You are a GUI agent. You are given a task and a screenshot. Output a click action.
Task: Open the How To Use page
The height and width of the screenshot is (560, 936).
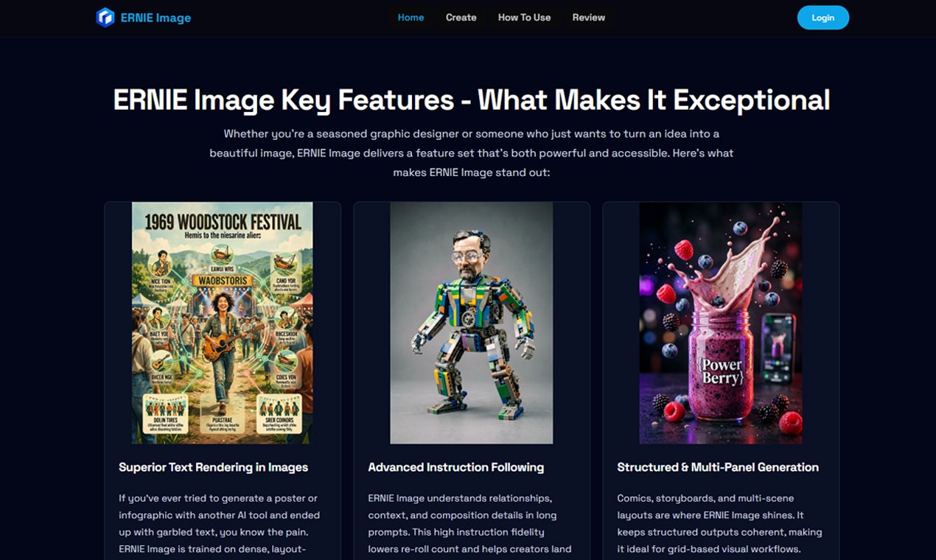click(524, 17)
